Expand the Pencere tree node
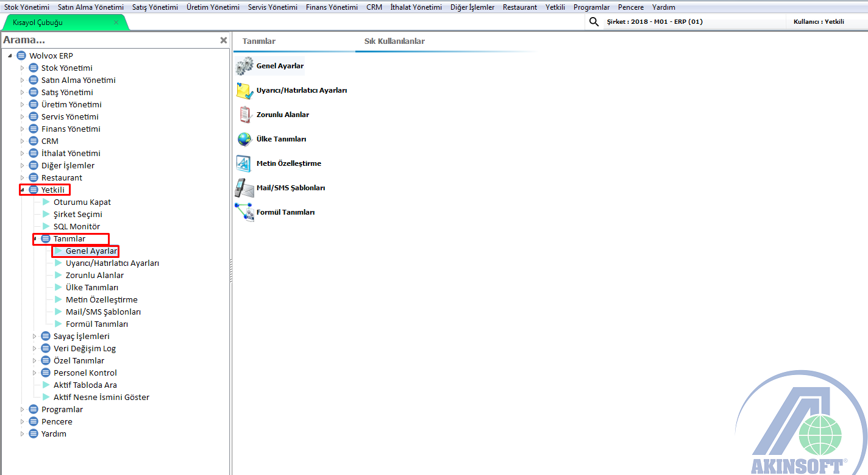 point(23,421)
